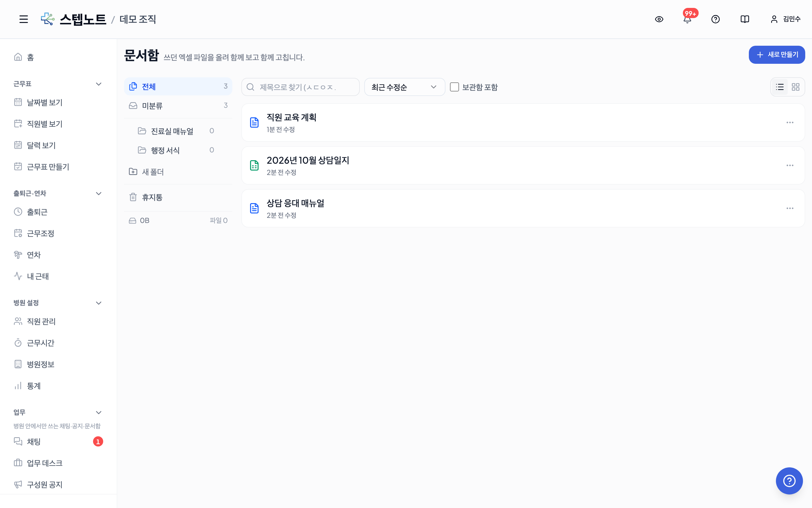Select the 미분류 category
Image resolution: width=812 pixels, height=508 pixels.
[x=178, y=106]
